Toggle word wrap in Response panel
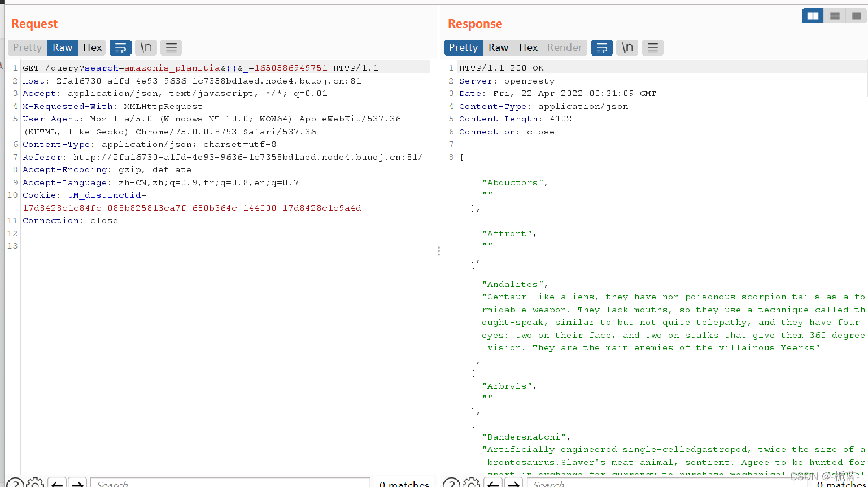868x487 pixels. pos(601,47)
